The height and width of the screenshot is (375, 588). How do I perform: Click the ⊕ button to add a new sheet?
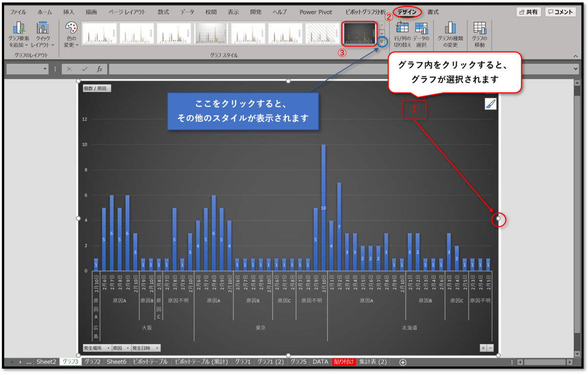coord(402,362)
